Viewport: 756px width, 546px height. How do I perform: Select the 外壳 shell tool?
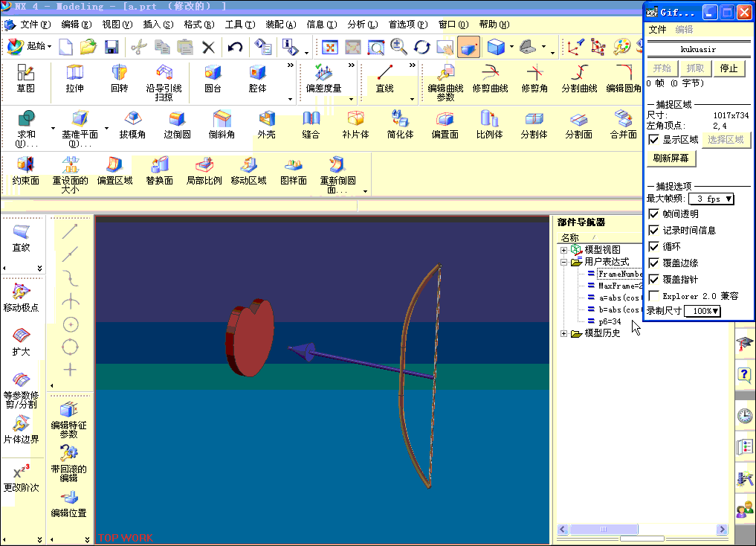[267, 125]
